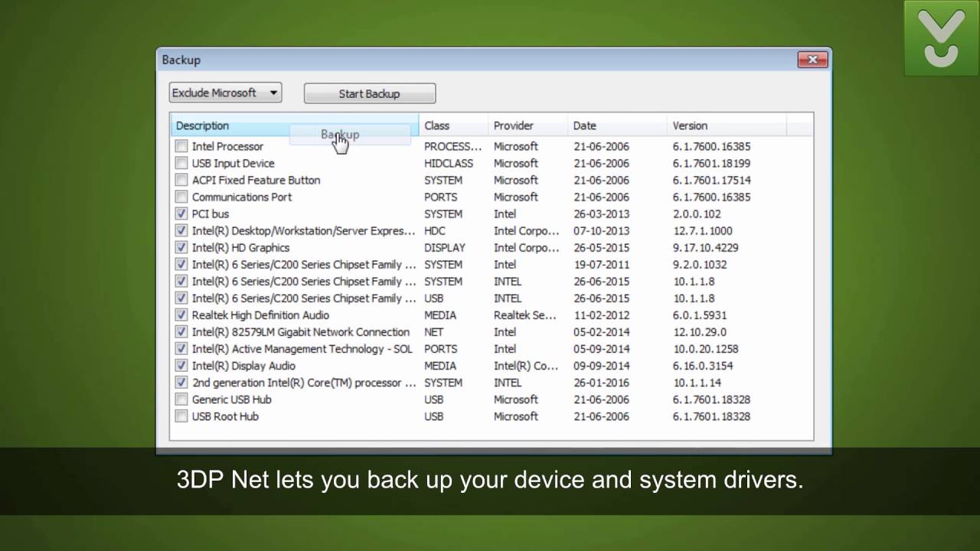980x551 pixels.
Task: Select the USB Input Device row text
Action: [233, 163]
